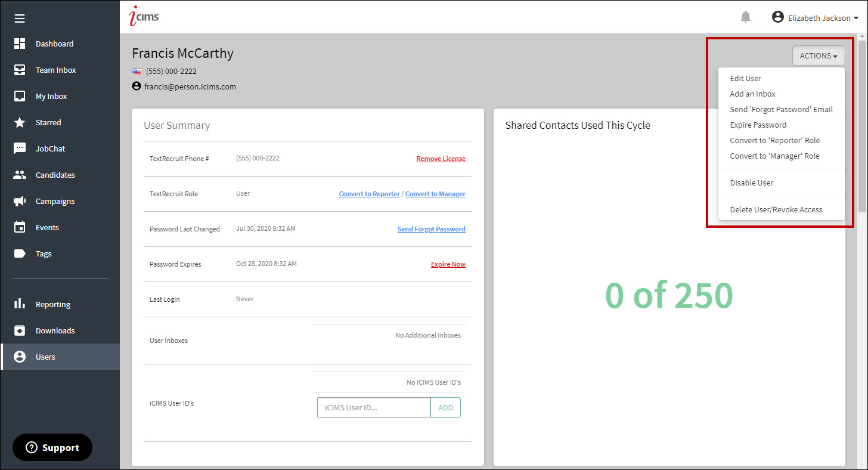This screenshot has height=470, width=868.
Task: Click the iCIMS logo
Action: (x=144, y=16)
